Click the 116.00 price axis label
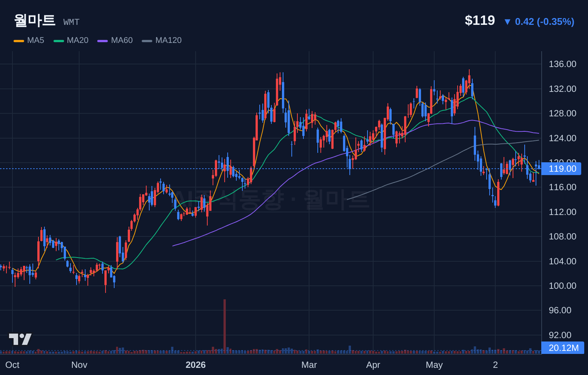Screen dimensions: 588x375 pos(562,187)
